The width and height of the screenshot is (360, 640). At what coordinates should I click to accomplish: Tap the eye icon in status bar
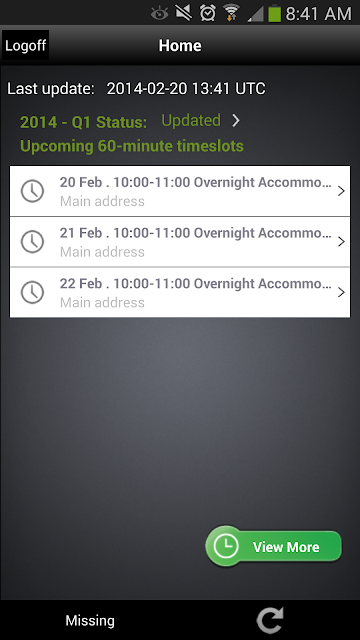click(160, 14)
